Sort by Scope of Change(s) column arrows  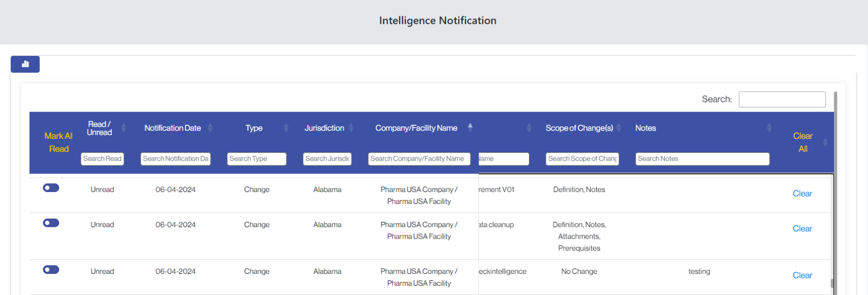click(x=618, y=128)
